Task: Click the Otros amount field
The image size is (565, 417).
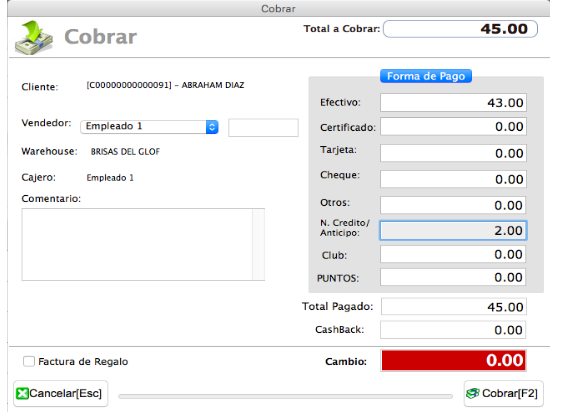Action: tap(453, 205)
